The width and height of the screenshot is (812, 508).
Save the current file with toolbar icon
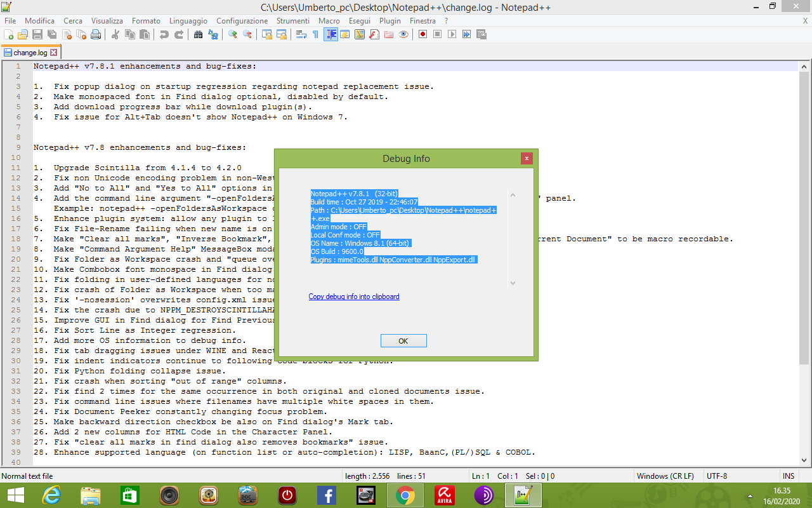coord(37,34)
